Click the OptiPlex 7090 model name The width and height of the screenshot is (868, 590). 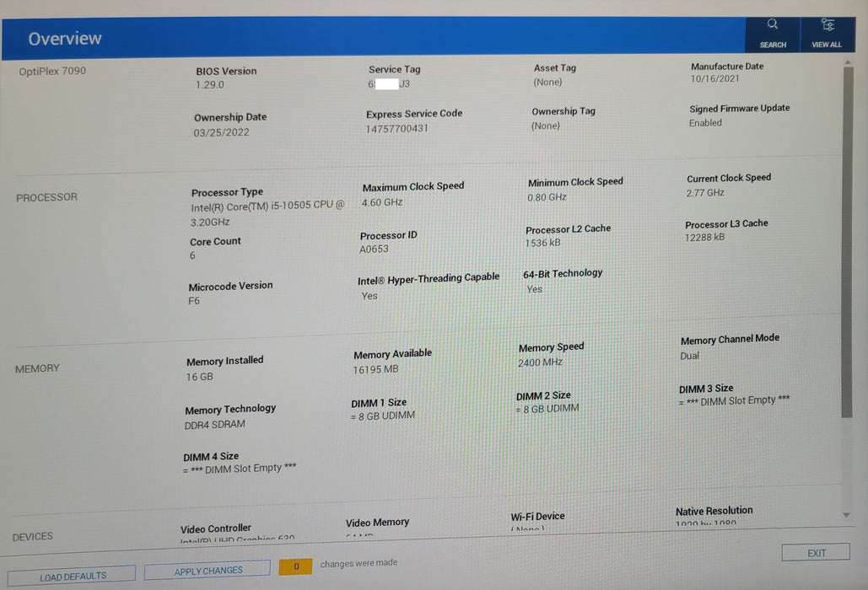click(x=52, y=72)
